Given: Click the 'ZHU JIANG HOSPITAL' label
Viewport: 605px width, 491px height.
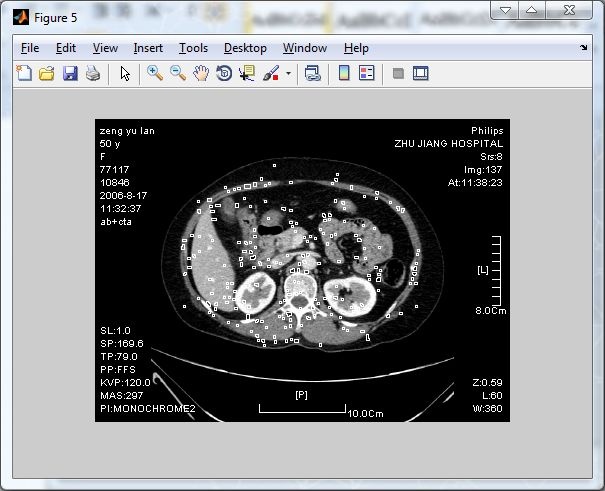Looking at the screenshot, I should (x=449, y=143).
